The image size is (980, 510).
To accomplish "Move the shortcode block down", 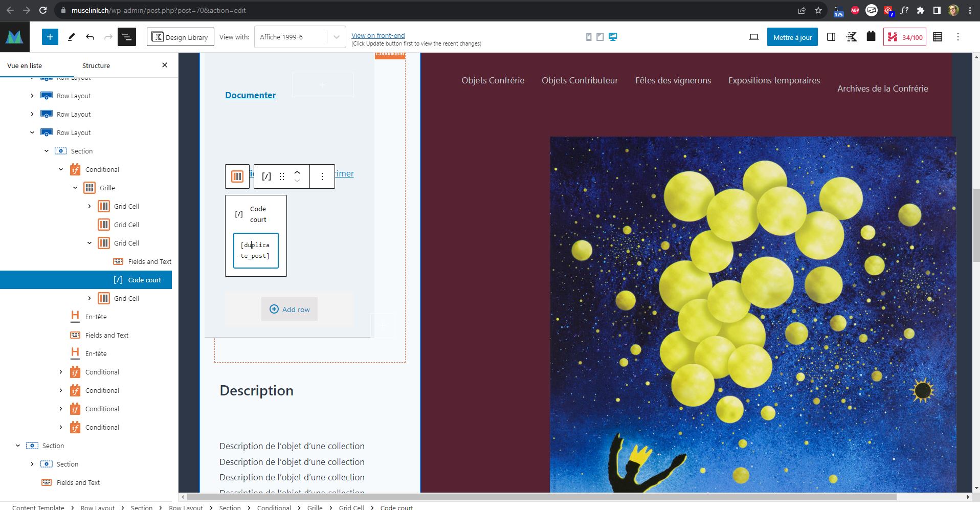I will coord(297,181).
